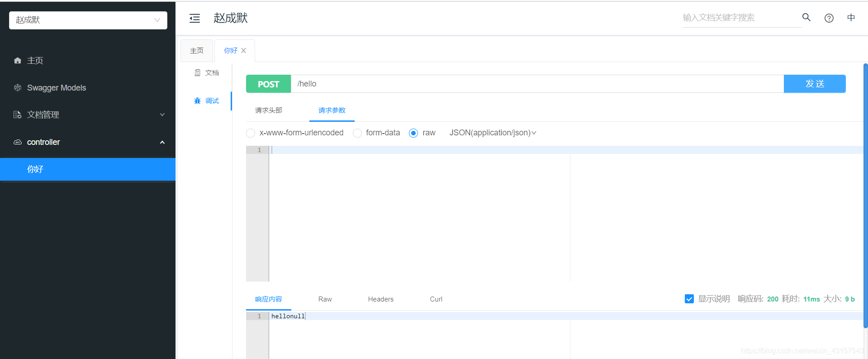
Task: Click the /hello URL input field
Action: click(537, 84)
